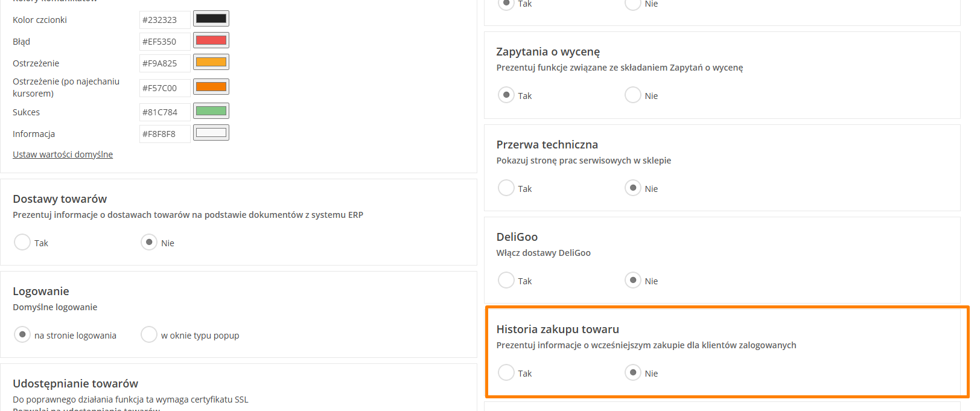This screenshot has height=411, width=980.
Task: Open the green Sukces color swatch
Action: tap(211, 111)
